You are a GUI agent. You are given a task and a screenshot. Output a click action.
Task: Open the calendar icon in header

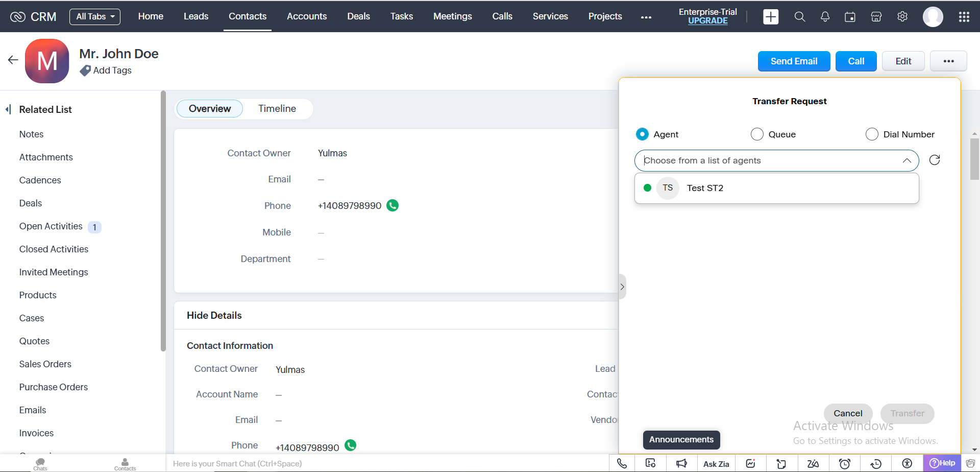[850, 17]
